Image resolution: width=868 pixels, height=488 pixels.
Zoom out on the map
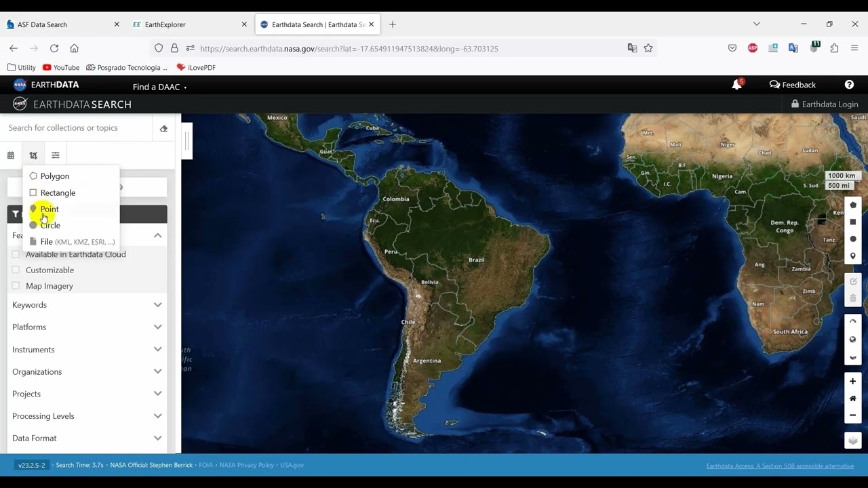[x=853, y=415]
